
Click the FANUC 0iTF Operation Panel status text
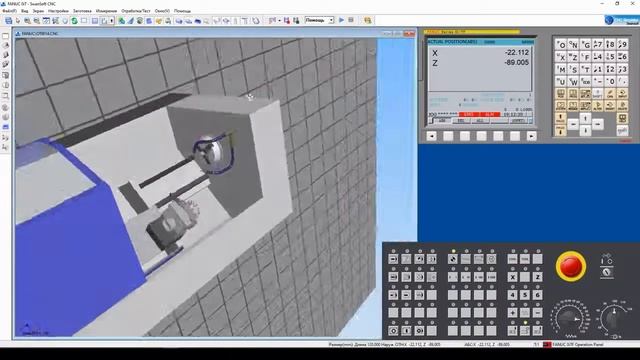578,344
